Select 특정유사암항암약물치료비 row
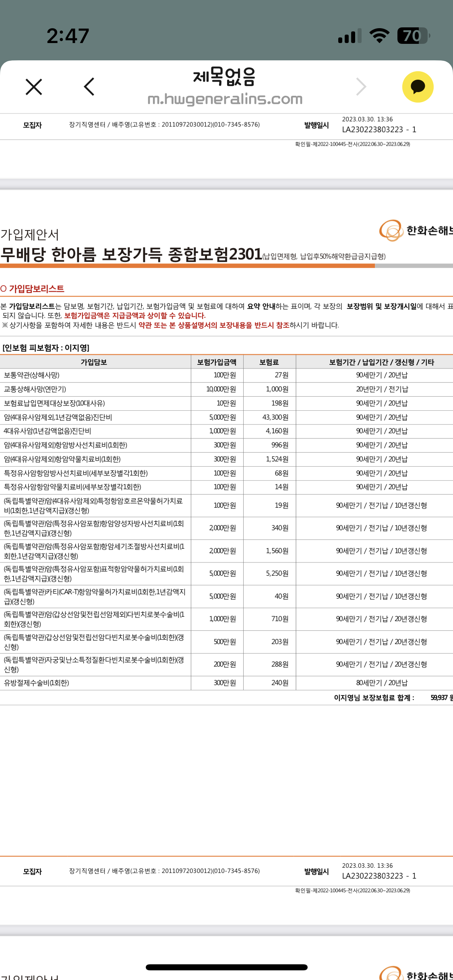This screenshot has width=453, height=980. (x=226, y=487)
